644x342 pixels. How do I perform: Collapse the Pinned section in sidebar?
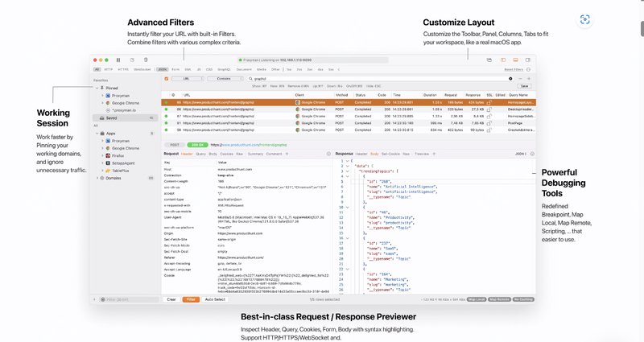tap(96, 89)
